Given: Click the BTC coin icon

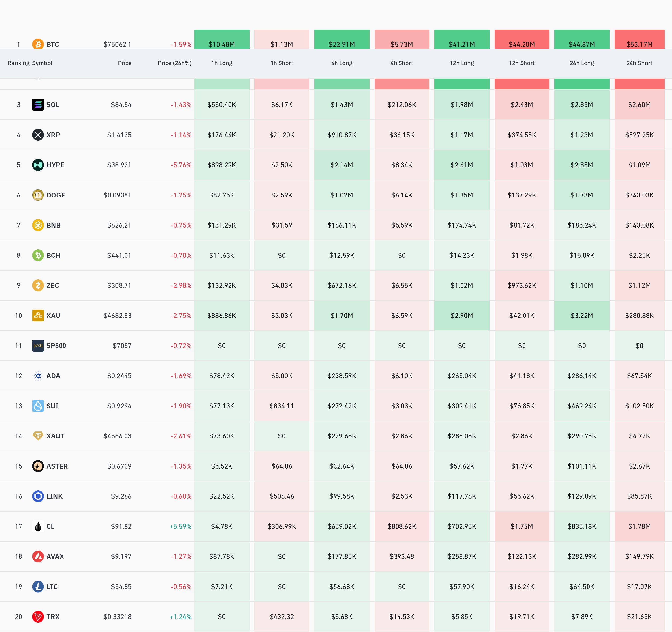Looking at the screenshot, I should click(38, 44).
